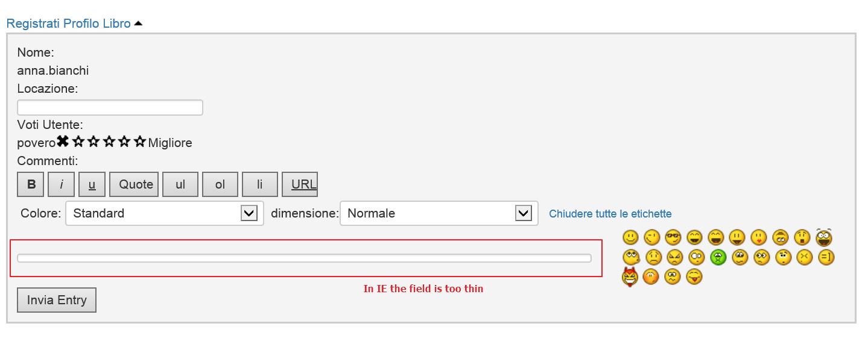Insert the kiss lips smiley emoticon
This screenshot has width=868, height=341.
click(x=758, y=237)
